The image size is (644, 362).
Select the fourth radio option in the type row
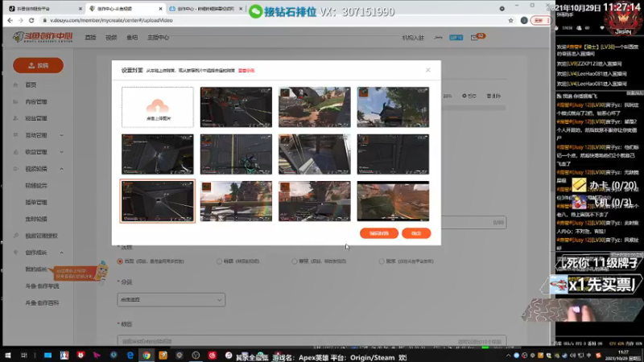pyautogui.click(x=382, y=261)
